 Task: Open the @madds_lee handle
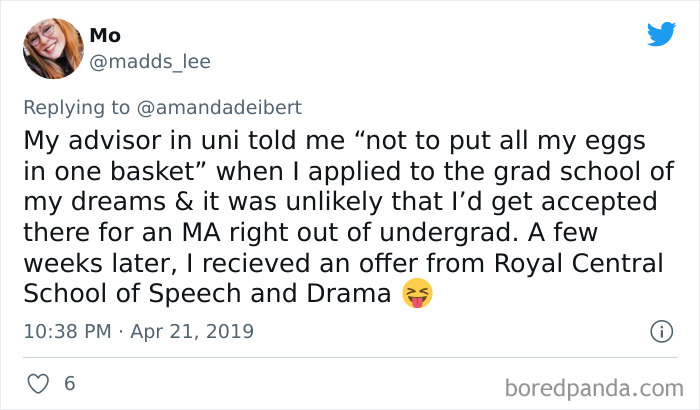[150, 61]
